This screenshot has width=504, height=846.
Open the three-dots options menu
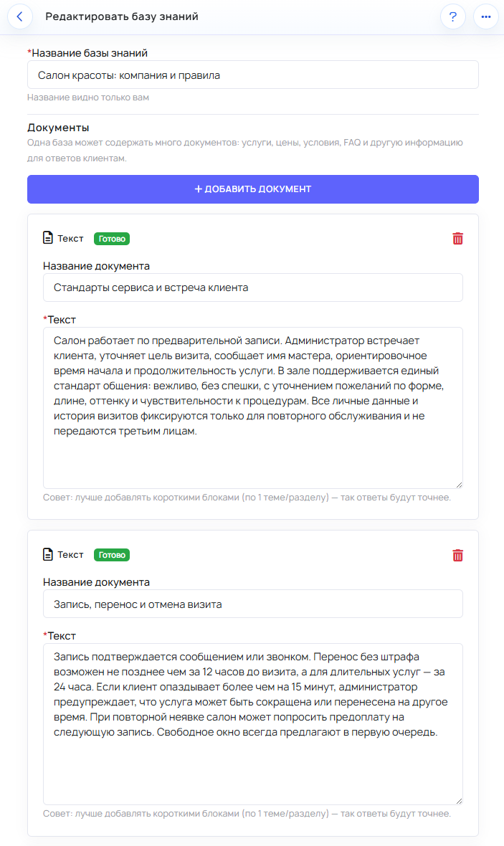coord(485,16)
